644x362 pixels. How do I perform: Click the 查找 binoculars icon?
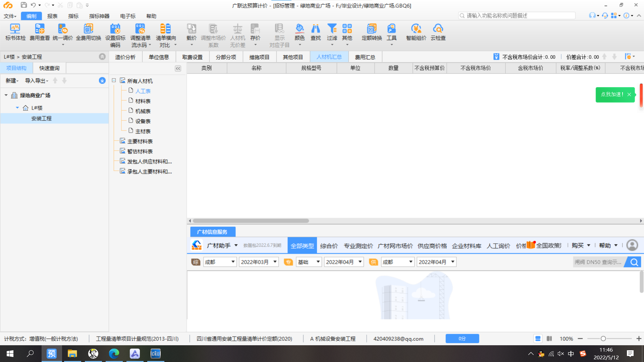point(316,32)
